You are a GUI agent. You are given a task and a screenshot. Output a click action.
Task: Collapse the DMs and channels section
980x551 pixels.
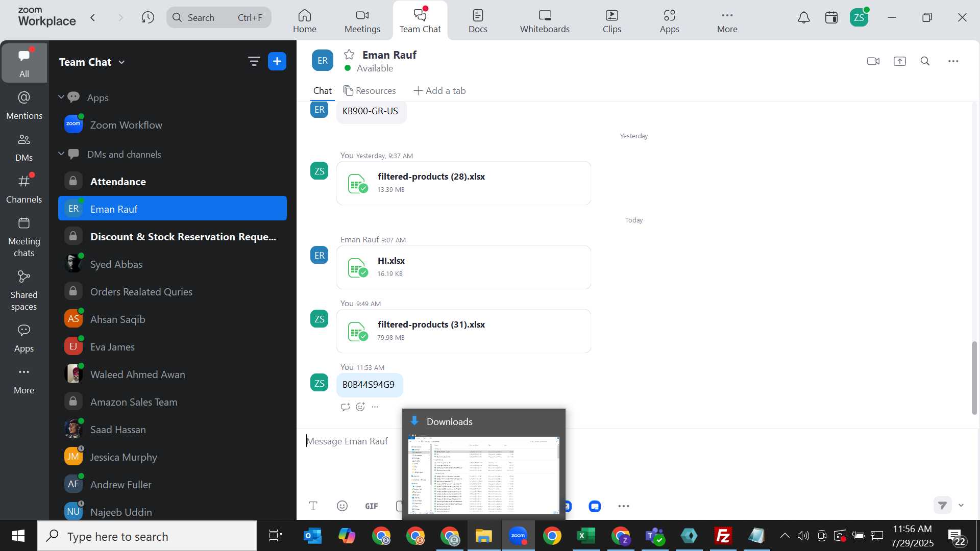(61, 154)
